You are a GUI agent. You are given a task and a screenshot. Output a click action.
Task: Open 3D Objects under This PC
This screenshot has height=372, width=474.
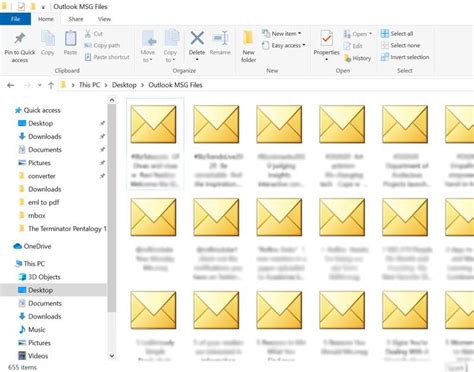(39, 277)
